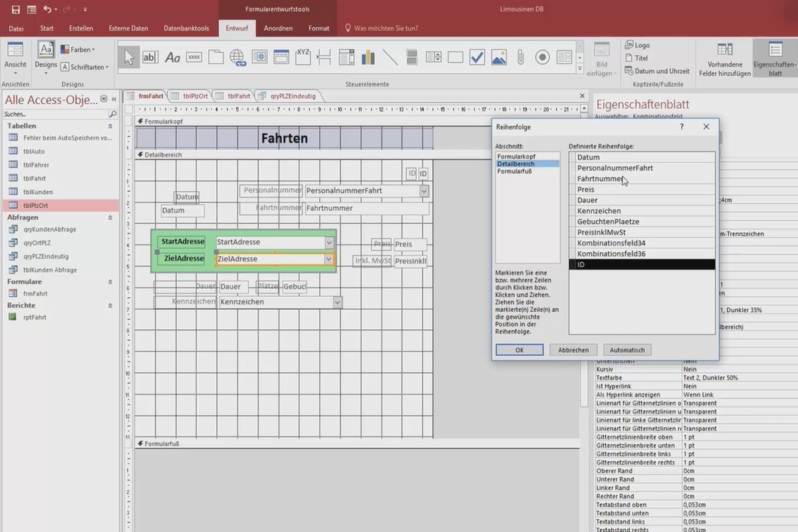
Task: Pick the Text Box control tool
Action: pyautogui.click(x=150, y=58)
